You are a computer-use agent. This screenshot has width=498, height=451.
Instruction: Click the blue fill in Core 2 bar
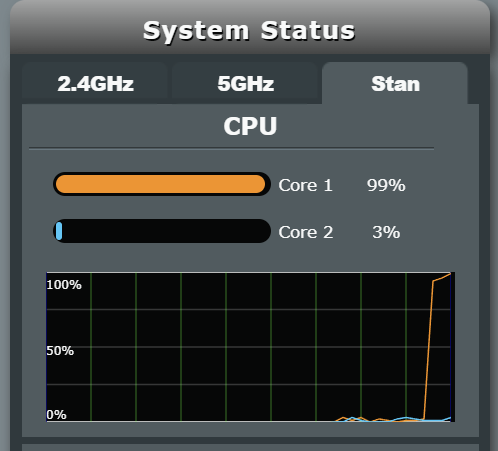(59, 231)
